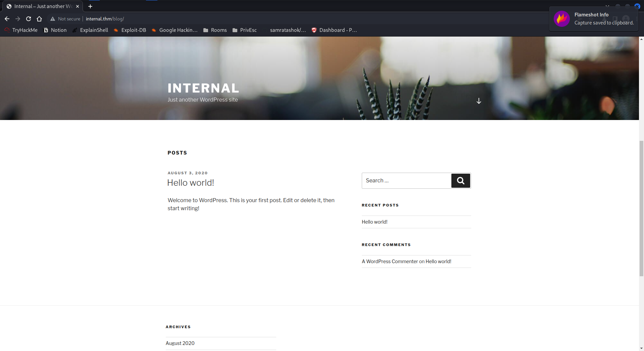The width and height of the screenshot is (644, 351).
Task: Click the August 2020 archive link
Action: point(180,343)
